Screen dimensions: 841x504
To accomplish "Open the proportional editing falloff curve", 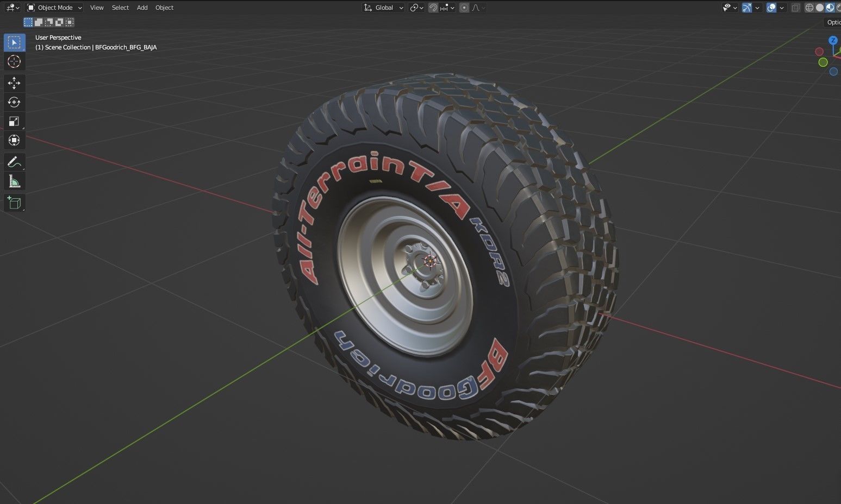I will (x=478, y=8).
